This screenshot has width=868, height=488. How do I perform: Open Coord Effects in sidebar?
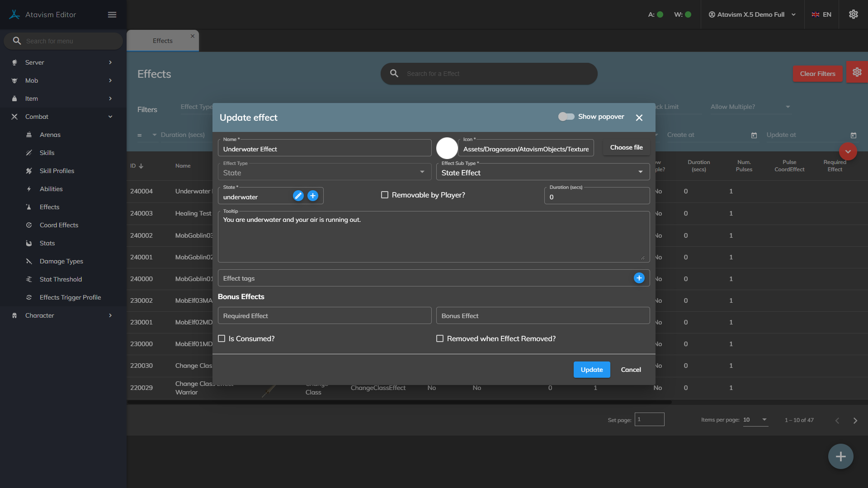(x=59, y=225)
